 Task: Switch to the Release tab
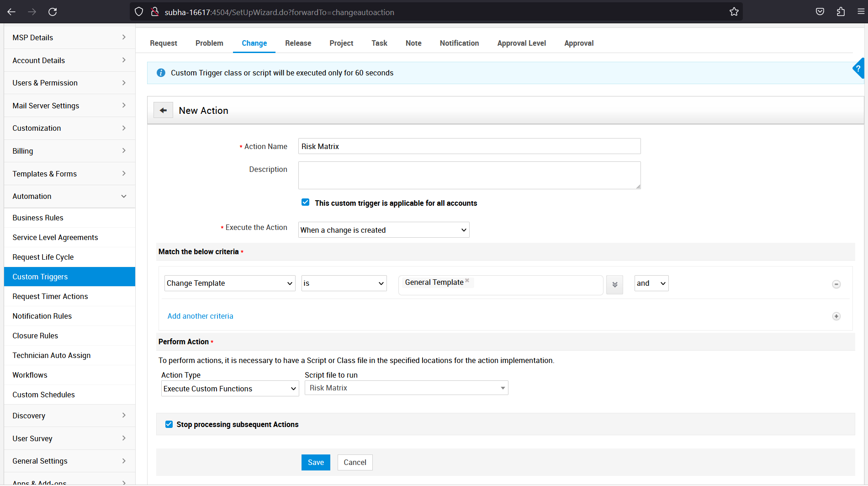click(298, 43)
